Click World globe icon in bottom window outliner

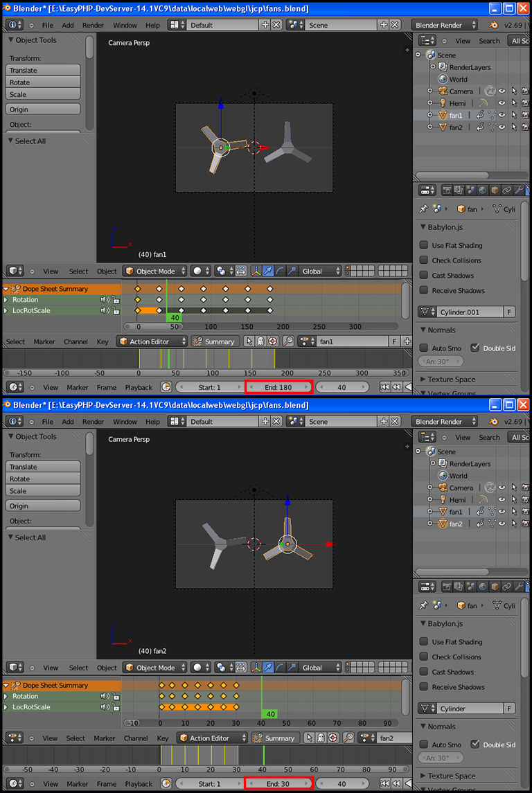tap(443, 475)
